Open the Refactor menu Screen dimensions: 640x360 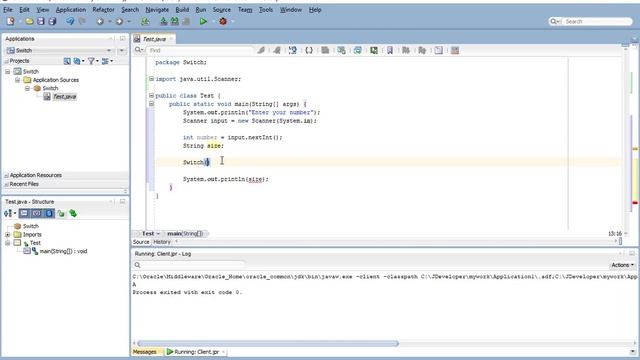point(103,9)
